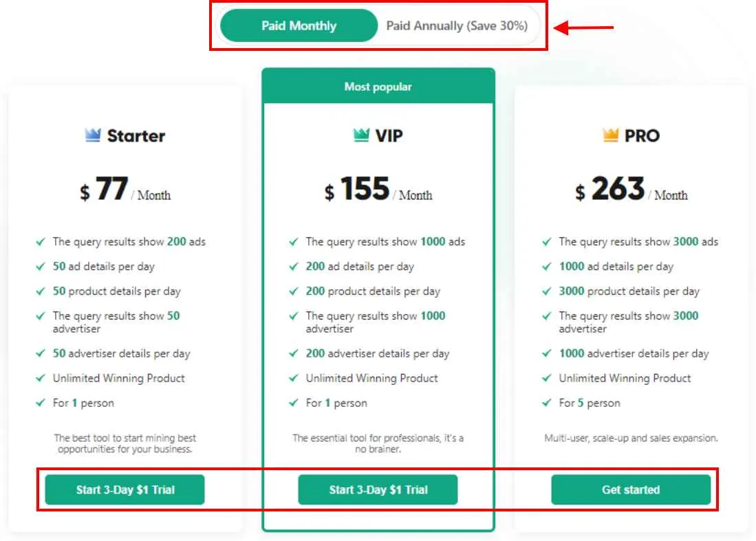This screenshot has height=541, width=756.
Task: Click checkmark next to PRO For 5 person
Action: (547, 403)
